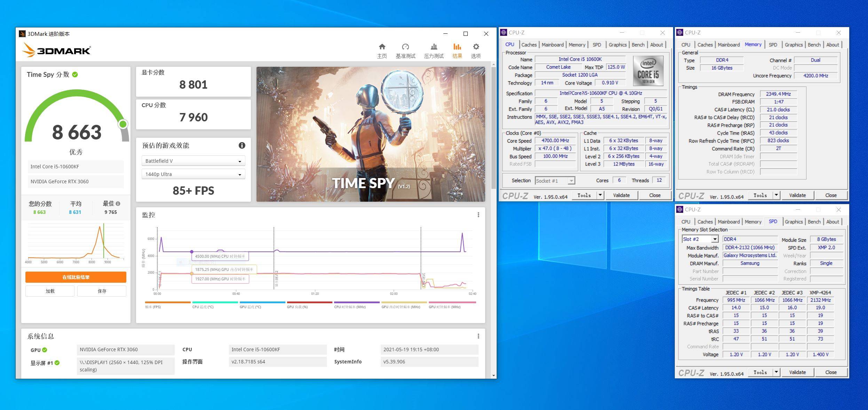Screen dimensions: 868x410
Task: Click the estimated game performance info icon
Action: pos(242,145)
